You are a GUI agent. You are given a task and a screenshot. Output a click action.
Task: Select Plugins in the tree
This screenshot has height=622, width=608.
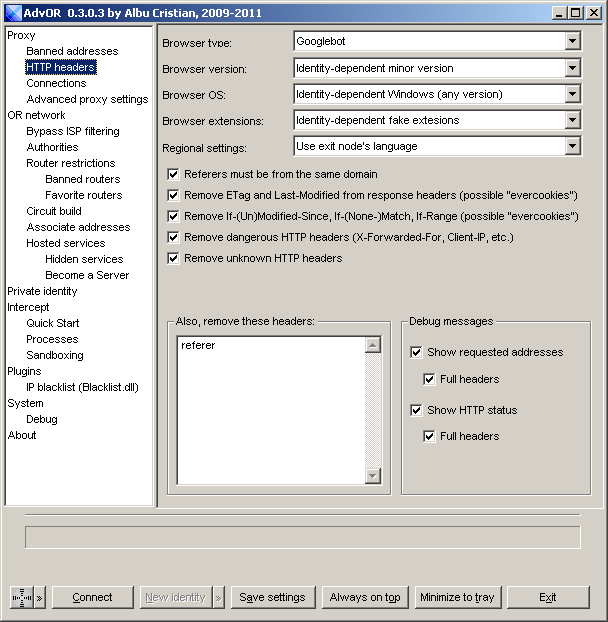coord(24,371)
